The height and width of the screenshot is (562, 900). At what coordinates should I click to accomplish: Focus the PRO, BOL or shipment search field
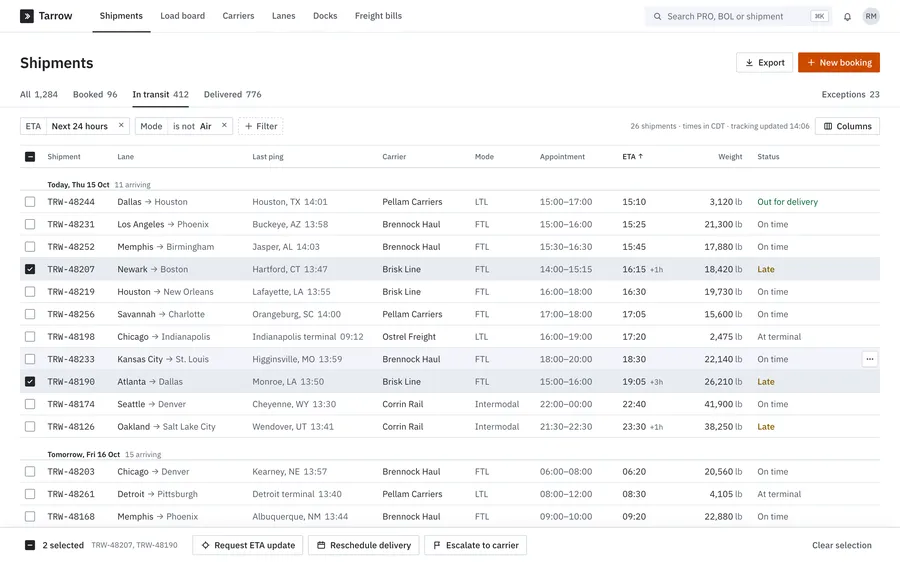coord(737,17)
